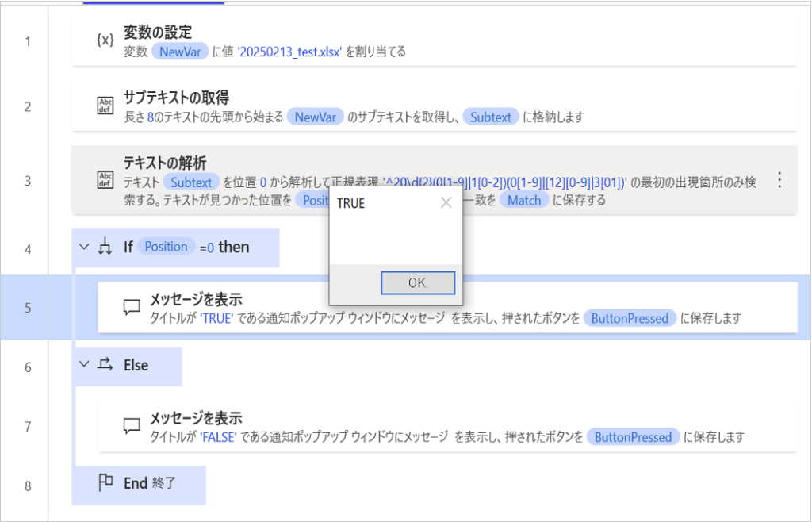
Task: Select line number 7 in the gutter
Action: click(28, 427)
